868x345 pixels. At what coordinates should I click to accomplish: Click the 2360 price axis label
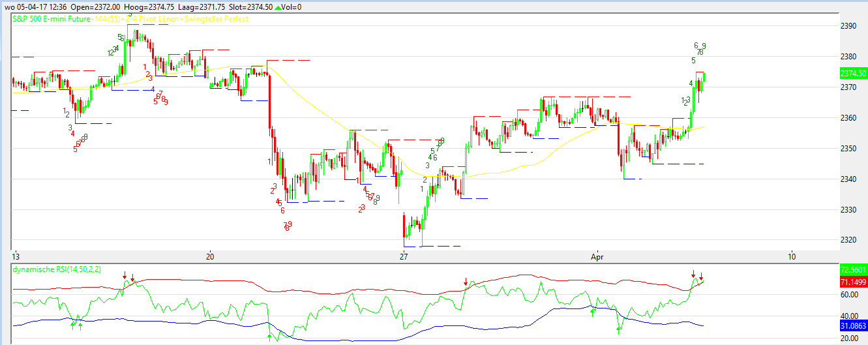click(848, 118)
